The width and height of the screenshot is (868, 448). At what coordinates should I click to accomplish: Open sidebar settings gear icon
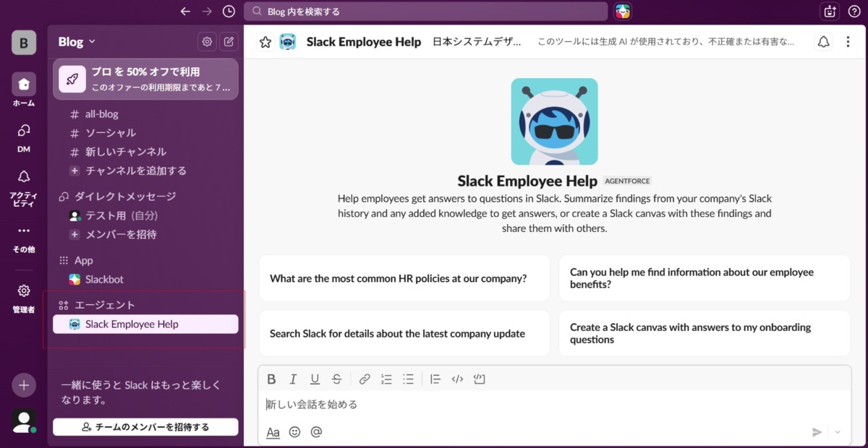tap(207, 42)
